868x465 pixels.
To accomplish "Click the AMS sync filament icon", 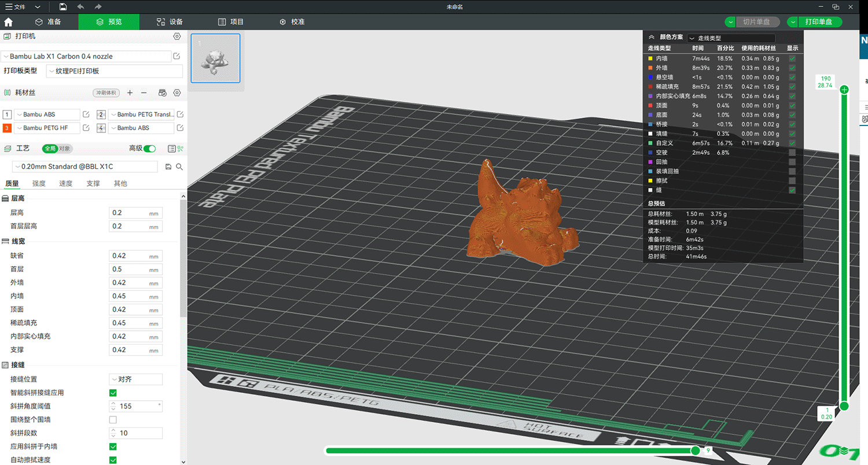I will pyautogui.click(x=163, y=93).
